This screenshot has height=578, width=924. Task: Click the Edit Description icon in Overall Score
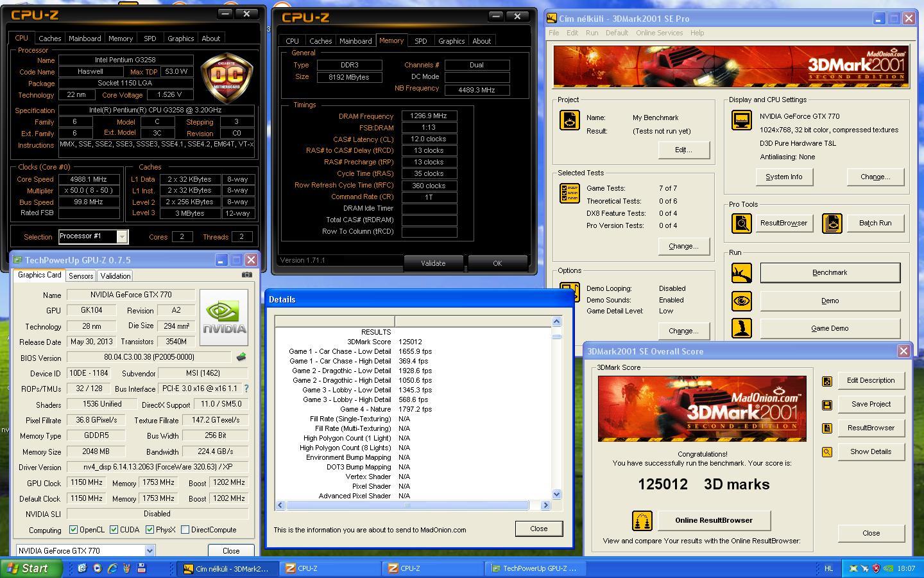(827, 381)
